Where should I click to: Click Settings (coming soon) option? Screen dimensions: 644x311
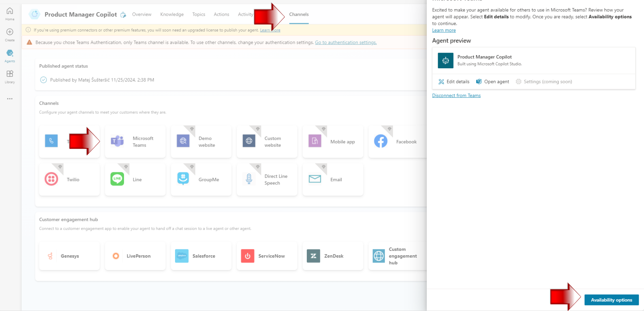pos(544,82)
